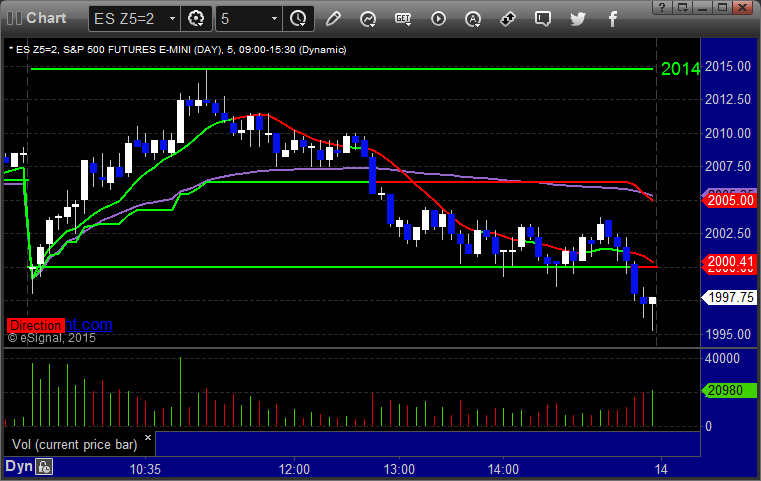The height and width of the screenshot is (481, 761).
Task: Click the 1995.00 price axis label
Action: point(728,334)
